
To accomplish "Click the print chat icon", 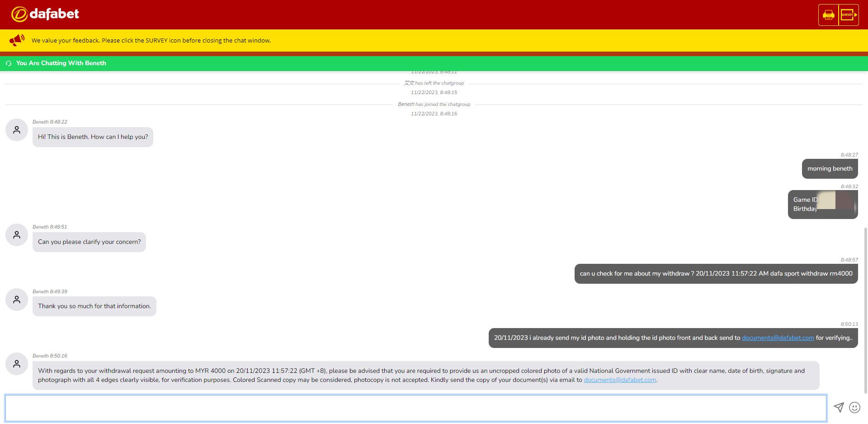I will point(828,15).
